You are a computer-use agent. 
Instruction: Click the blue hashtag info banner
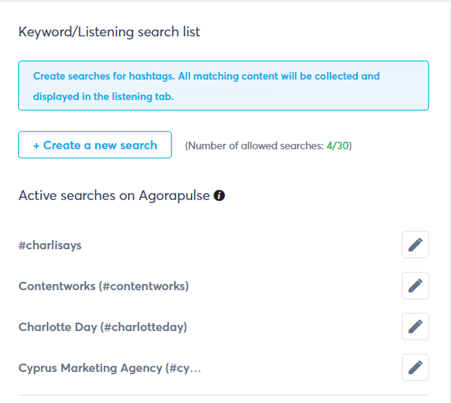click(x=223, y=86)
